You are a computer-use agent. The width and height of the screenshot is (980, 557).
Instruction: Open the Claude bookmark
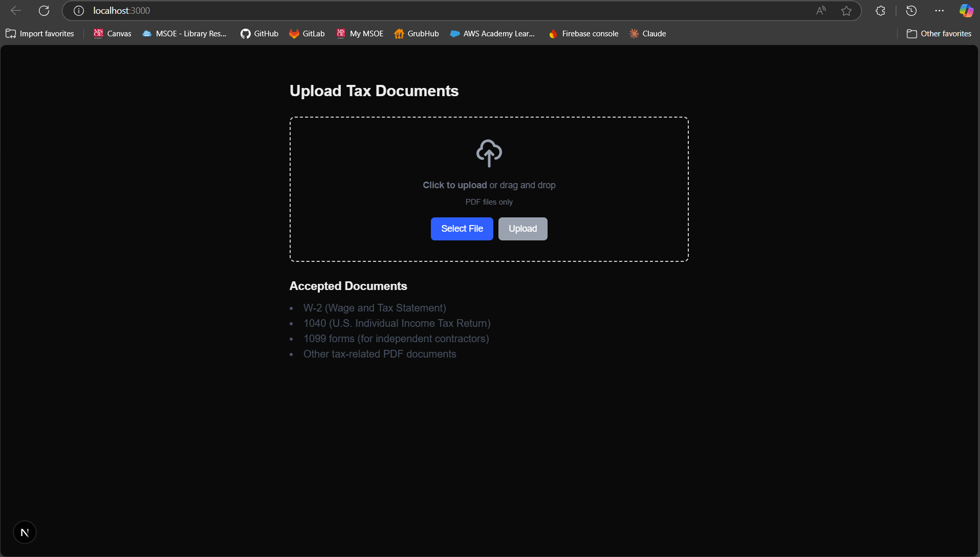[647, 34]
